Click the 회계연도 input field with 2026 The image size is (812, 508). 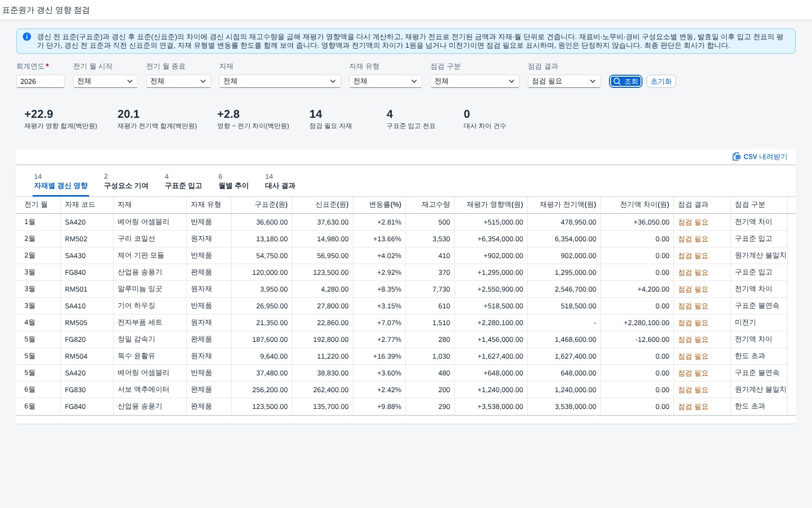(x=41, y=81)
